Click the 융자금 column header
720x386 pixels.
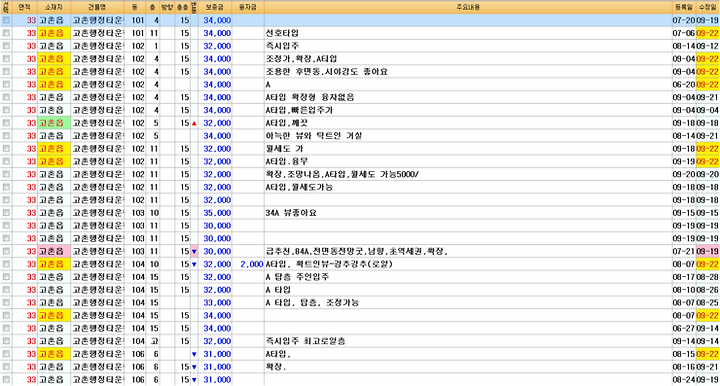pos(248,7)
